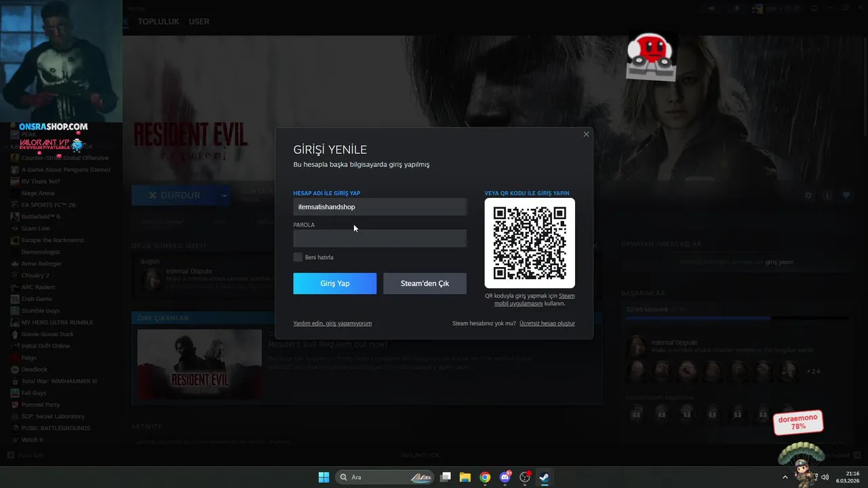Select the Escape the Backrooms icon
This screenshot has height=488, width=868.
coord(15,240)
